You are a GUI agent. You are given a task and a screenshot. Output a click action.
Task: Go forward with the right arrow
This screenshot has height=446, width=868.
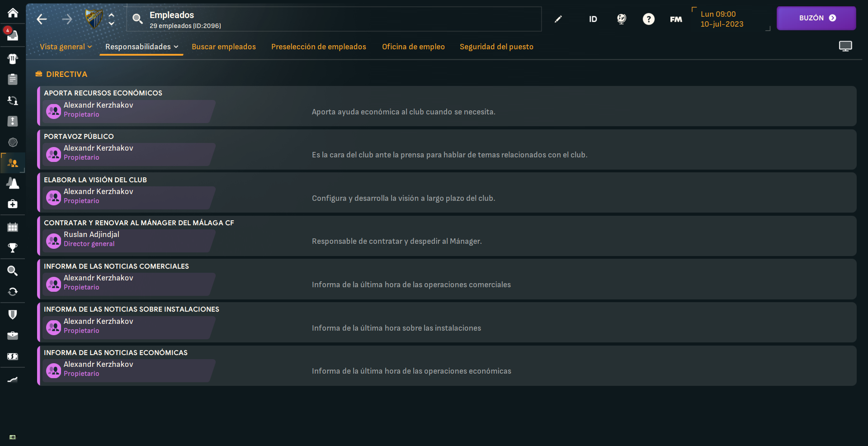(x=67, y=19)
